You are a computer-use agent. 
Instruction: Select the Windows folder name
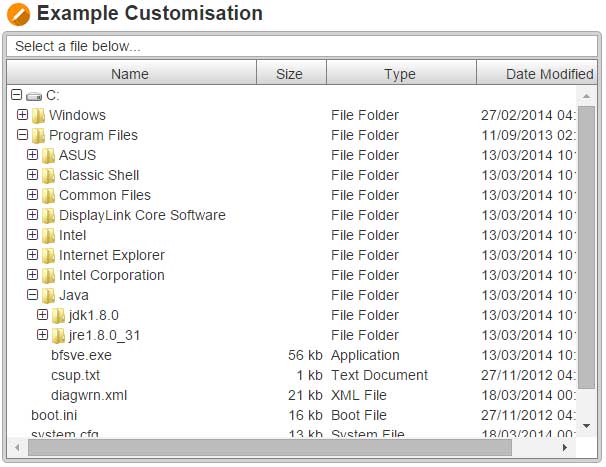(x=77, y=115)
